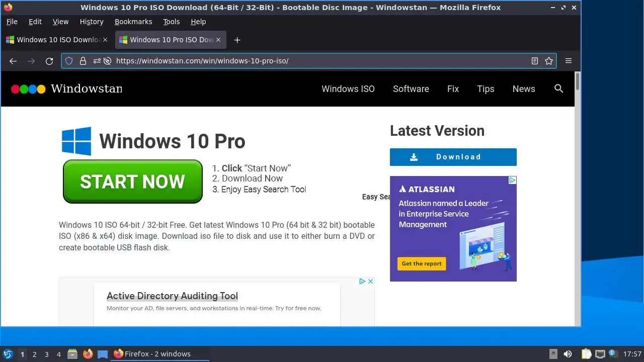
Task: Open the Tools menu
Action: point(171,22)
